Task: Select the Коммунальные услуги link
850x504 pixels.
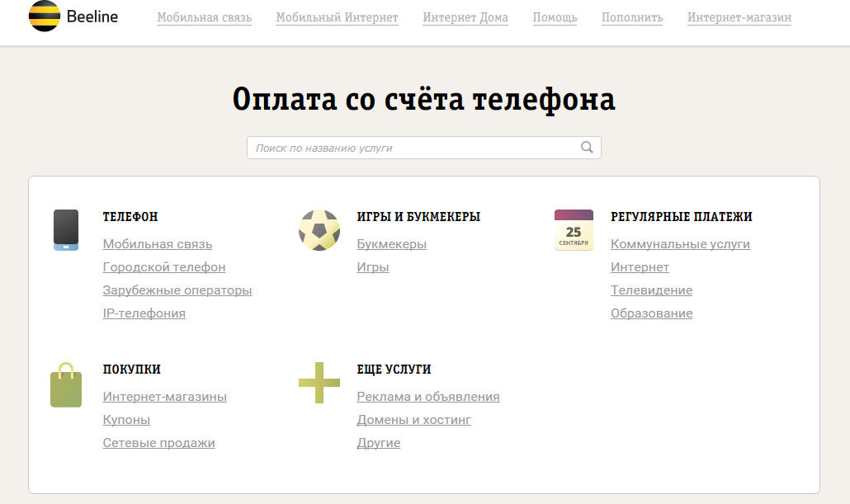Action: point(680,244)
